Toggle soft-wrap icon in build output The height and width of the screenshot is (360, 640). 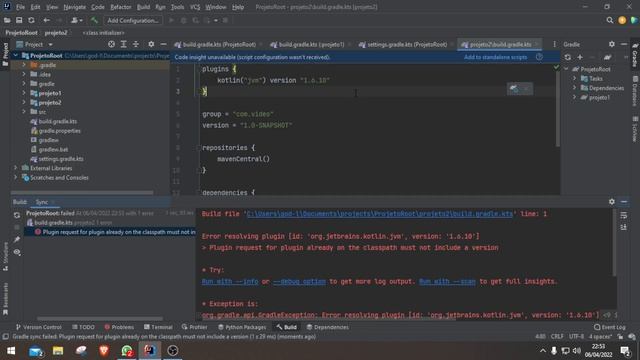point(623,215)
